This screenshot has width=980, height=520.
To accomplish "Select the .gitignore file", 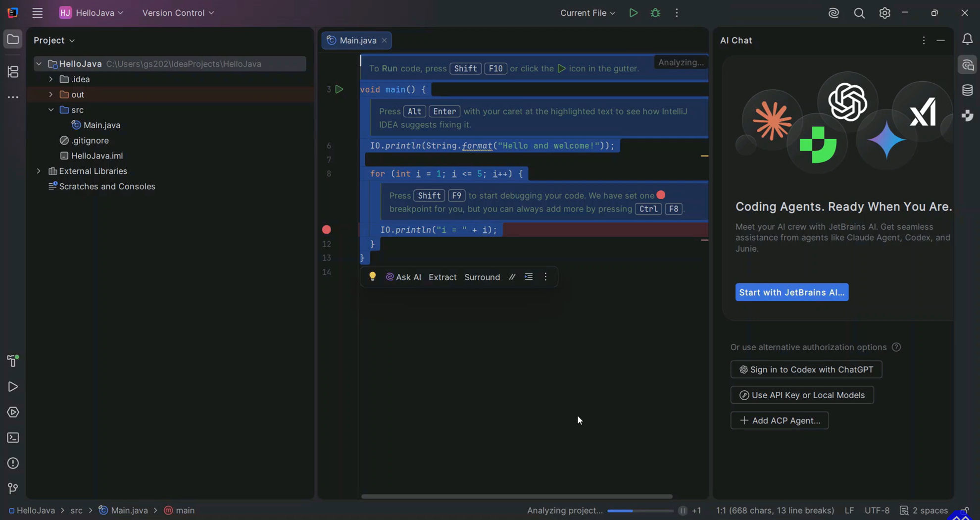I will (x=84, y=141).
